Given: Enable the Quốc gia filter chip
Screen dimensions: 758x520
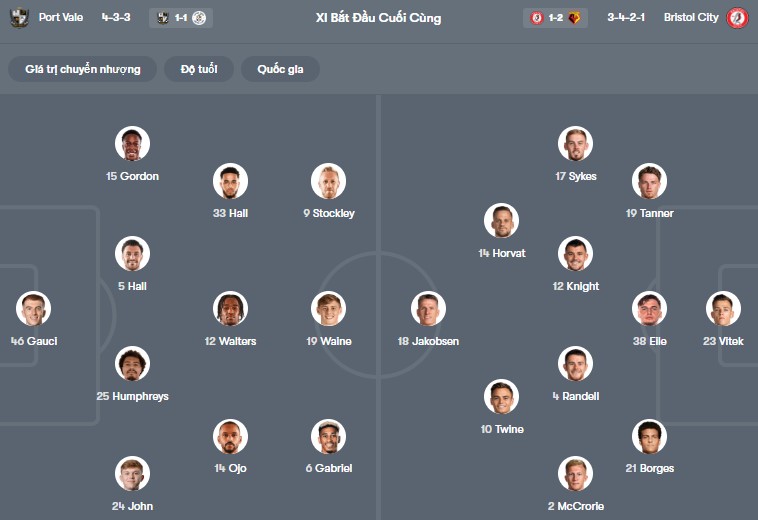Looking at the screenshot, I should (x=281, y=69).
